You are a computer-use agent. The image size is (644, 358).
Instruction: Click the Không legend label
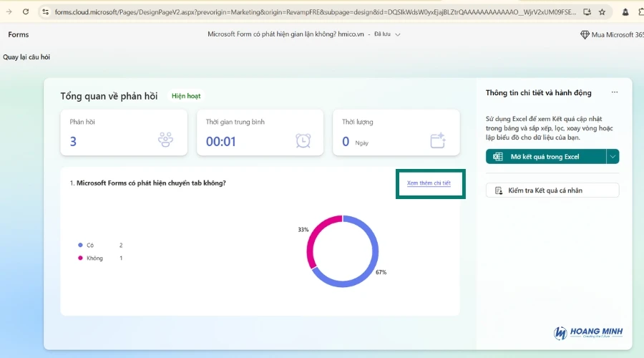click(x=94, y=258)
